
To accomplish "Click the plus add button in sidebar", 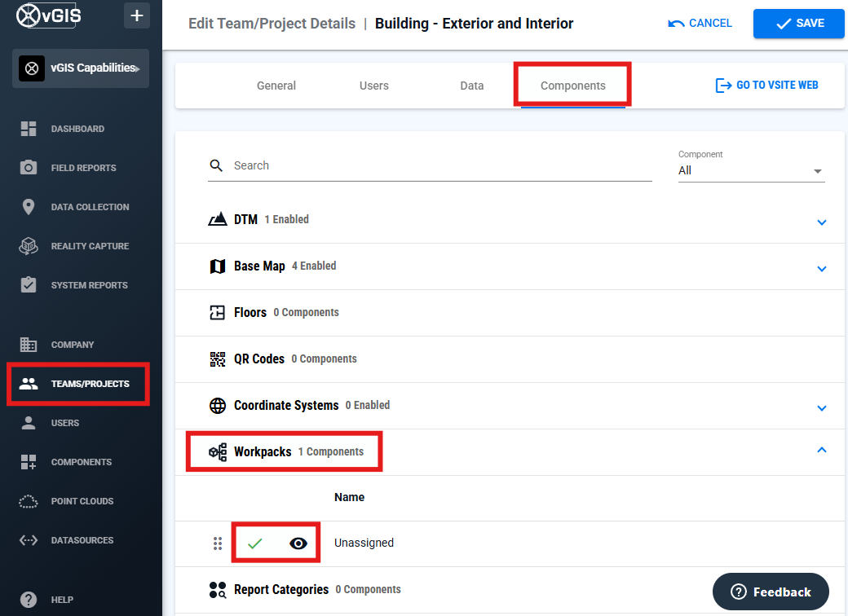I will pyautogui.click(x=137, y=15).
